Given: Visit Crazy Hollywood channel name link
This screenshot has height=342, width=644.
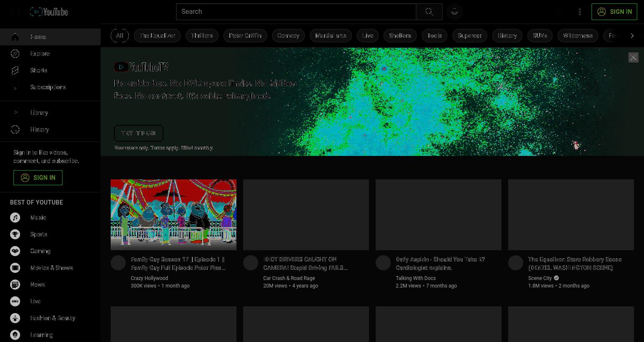Looking at the screenshot, I should [149, 278].
